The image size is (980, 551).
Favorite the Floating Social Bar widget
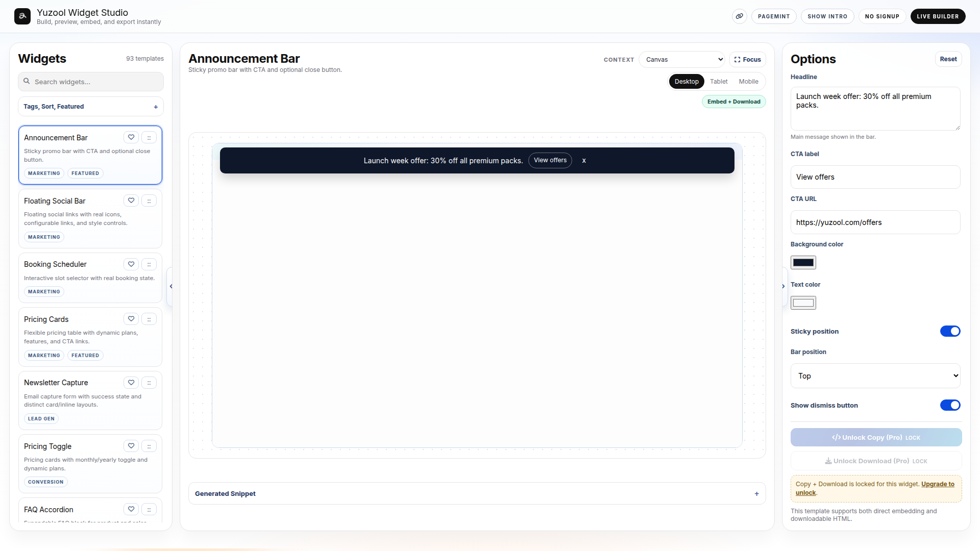pos(131,201)
